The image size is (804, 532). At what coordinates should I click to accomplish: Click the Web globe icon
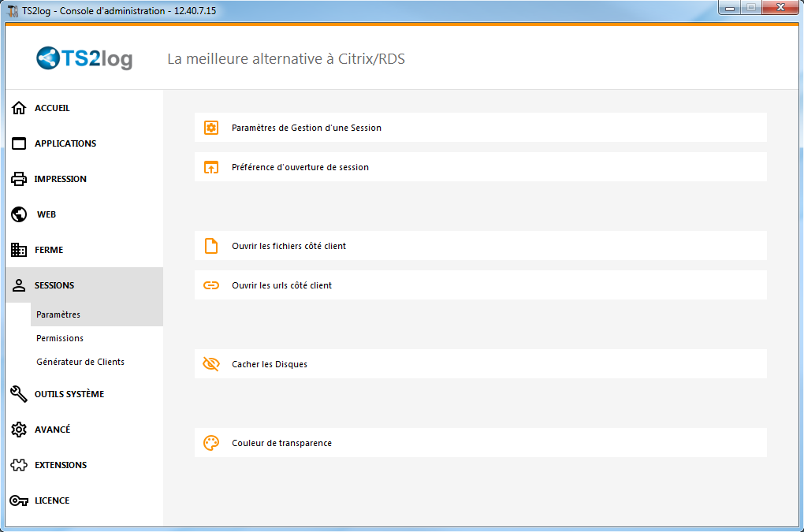point(19,214)
